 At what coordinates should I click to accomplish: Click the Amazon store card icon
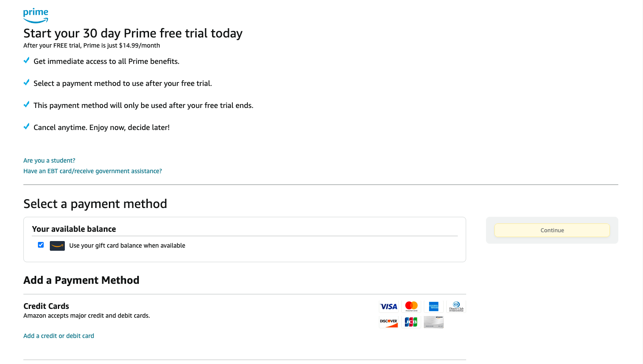pos(434,322)
